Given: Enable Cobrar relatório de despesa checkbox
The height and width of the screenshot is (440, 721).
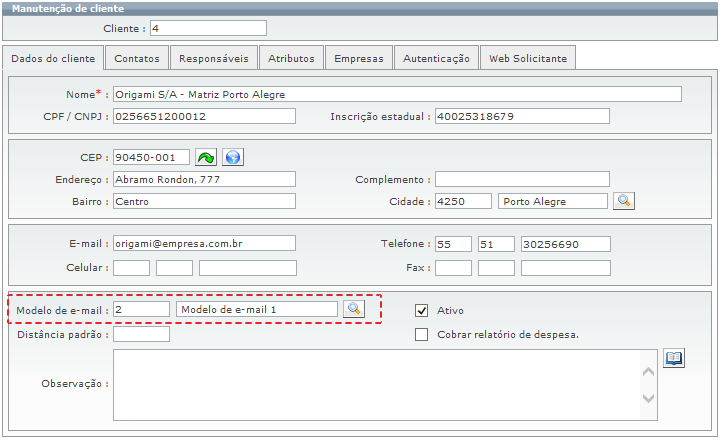Looking at the screenshot, I should coord(421,334).
